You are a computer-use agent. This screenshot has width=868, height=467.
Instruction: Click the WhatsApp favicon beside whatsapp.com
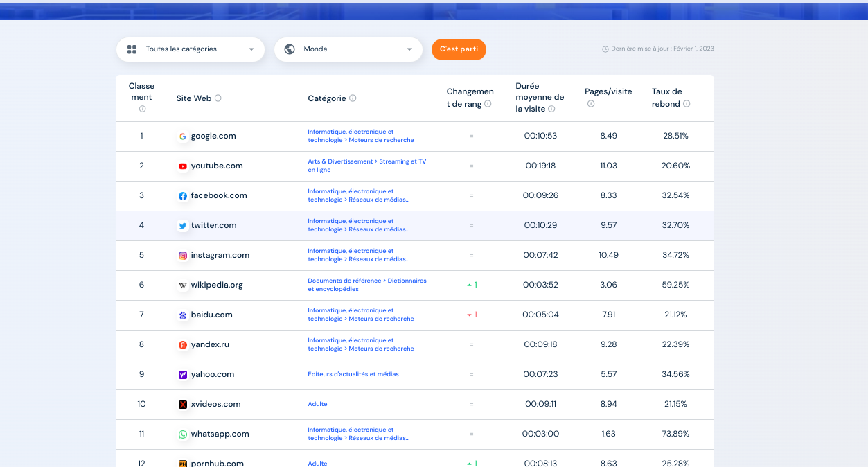point(183,434)
